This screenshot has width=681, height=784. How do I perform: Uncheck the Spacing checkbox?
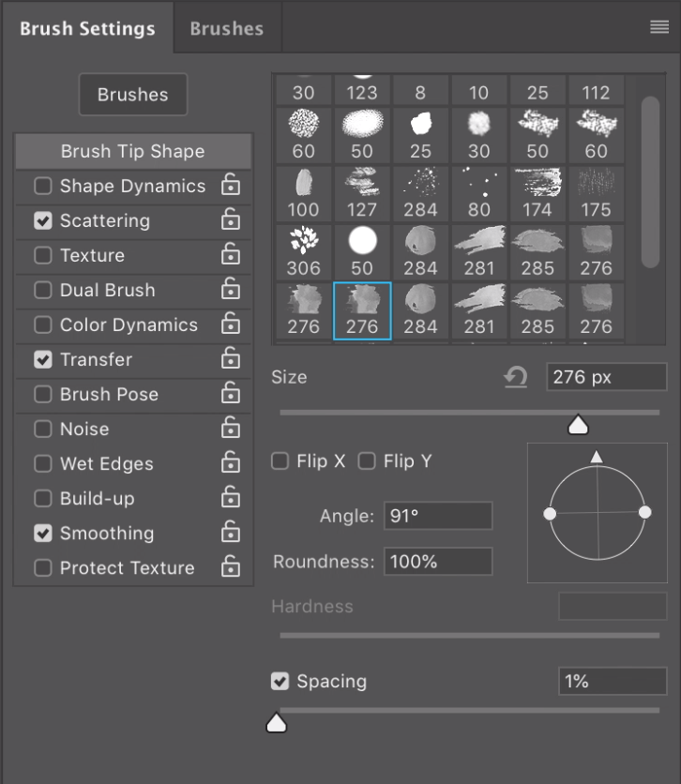[280, 682]
